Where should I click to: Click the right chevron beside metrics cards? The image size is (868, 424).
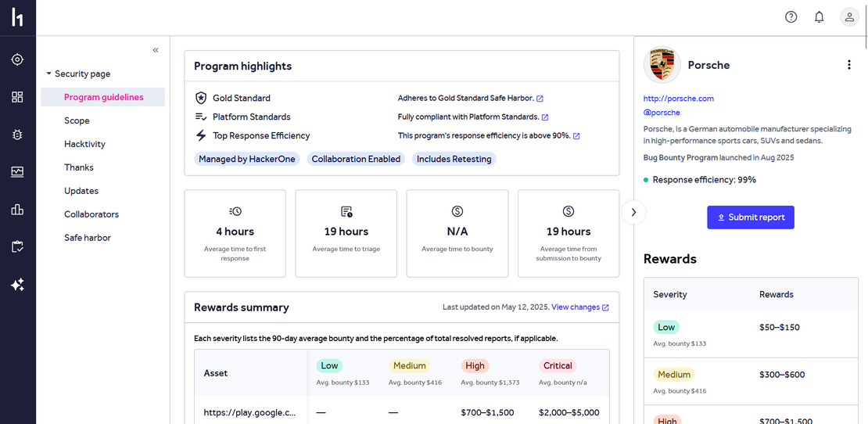(633, 212)
